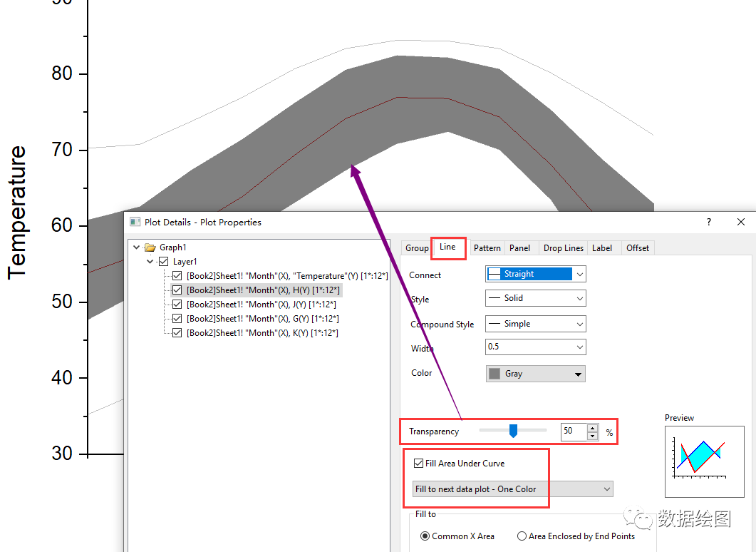Select the Temperature(Y) plot row

coord(287,276)
